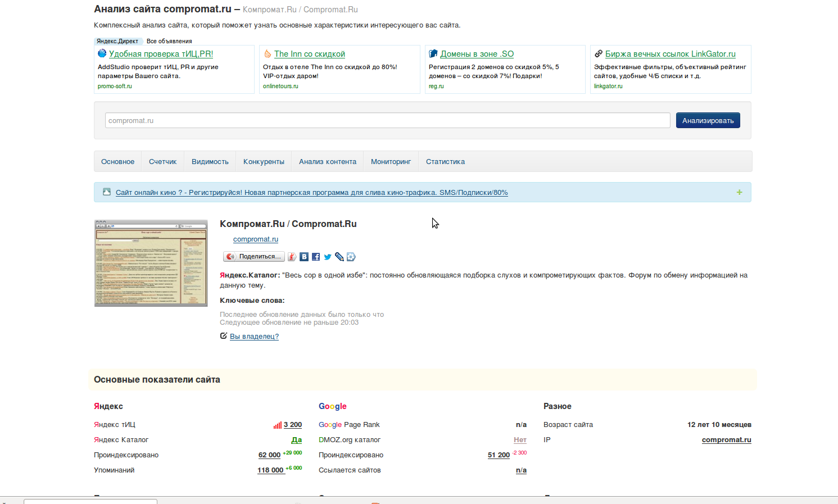Screen dimensions: 838x504
Task: Click Google indexed value 51 200
Action: [x=499, y=455]
